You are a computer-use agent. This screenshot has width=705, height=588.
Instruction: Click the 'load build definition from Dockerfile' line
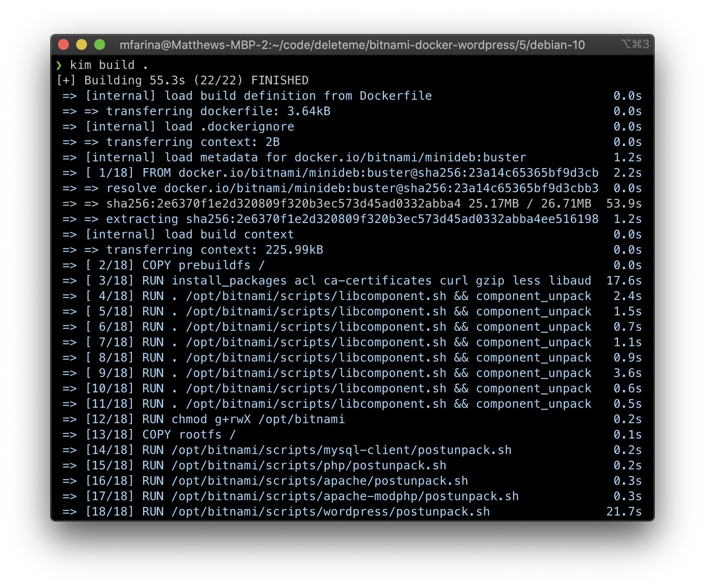tap(258, 96)
